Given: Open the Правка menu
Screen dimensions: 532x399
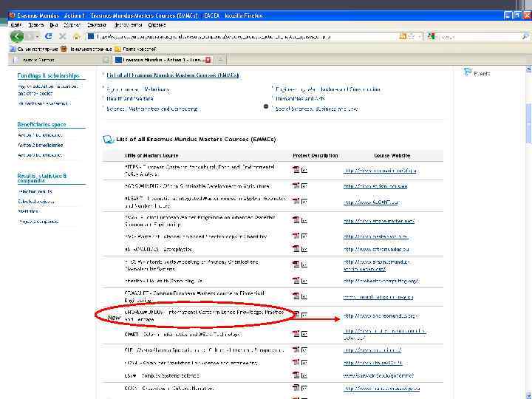Looking at the screenshot, I should pos(35,25).
